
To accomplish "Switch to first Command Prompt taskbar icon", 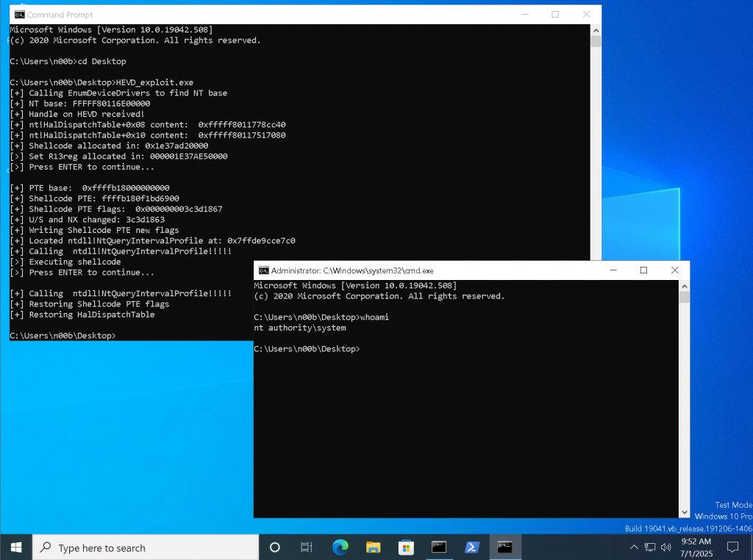I will [439, 547].
